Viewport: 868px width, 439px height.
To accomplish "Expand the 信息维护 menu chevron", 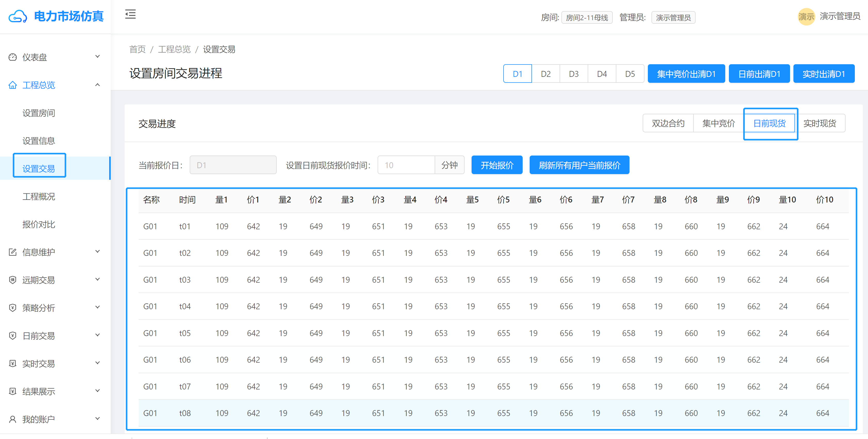I will pos(98,251).
